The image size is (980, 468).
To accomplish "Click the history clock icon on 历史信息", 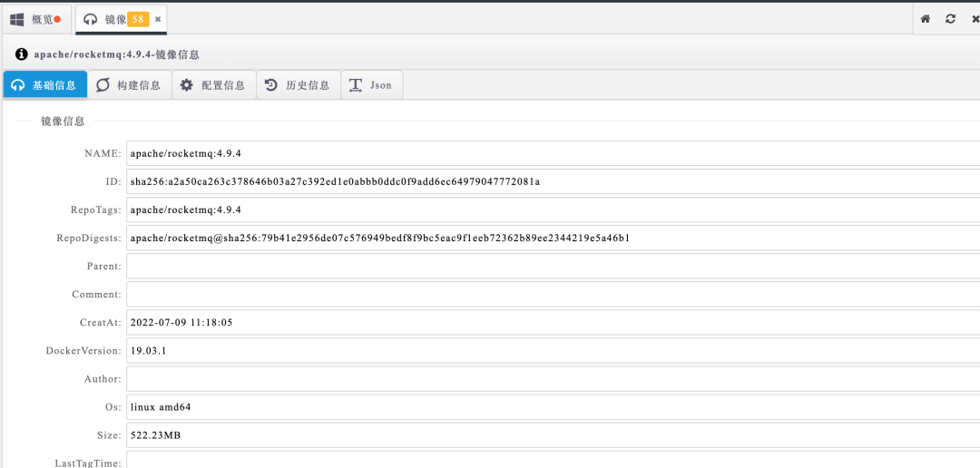I will pos(270,85).
